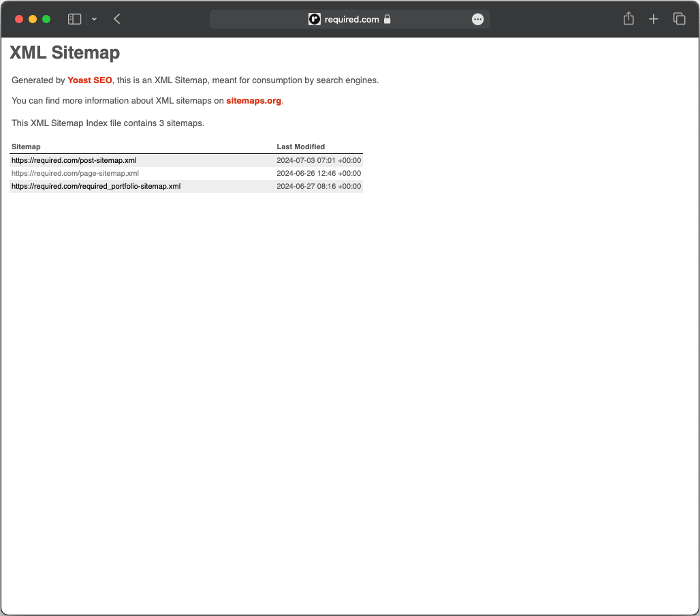700x616 pixels.
Task: Click the required.com favicon in the address bar
Action: click(314, 19)
